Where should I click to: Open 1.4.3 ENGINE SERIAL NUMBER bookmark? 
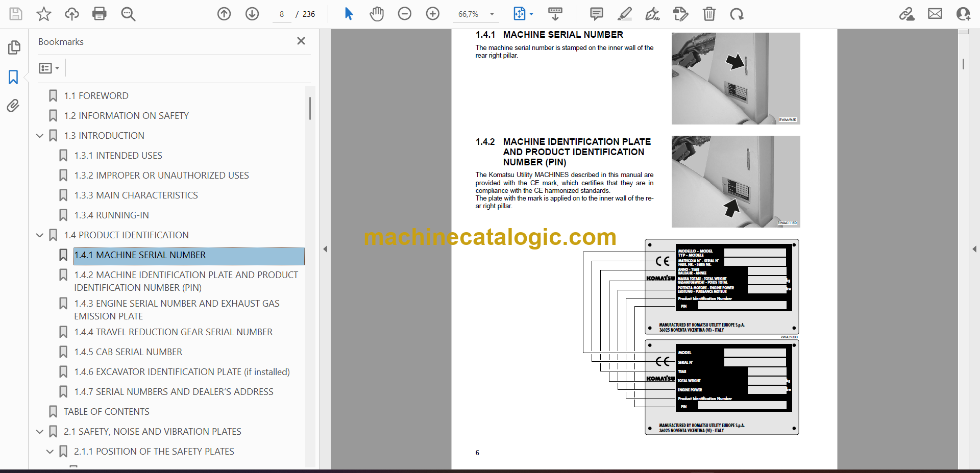click(177, 310)
